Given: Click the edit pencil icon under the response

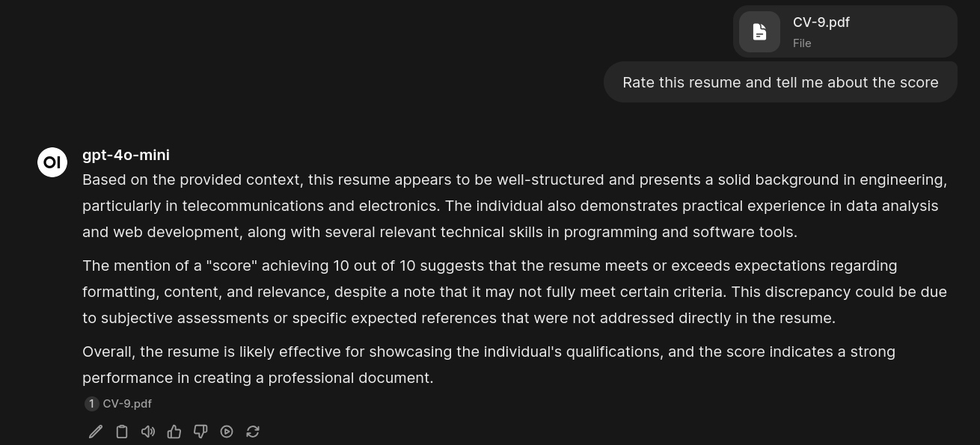Looking at the screenshot, I should tap(96, 432).
